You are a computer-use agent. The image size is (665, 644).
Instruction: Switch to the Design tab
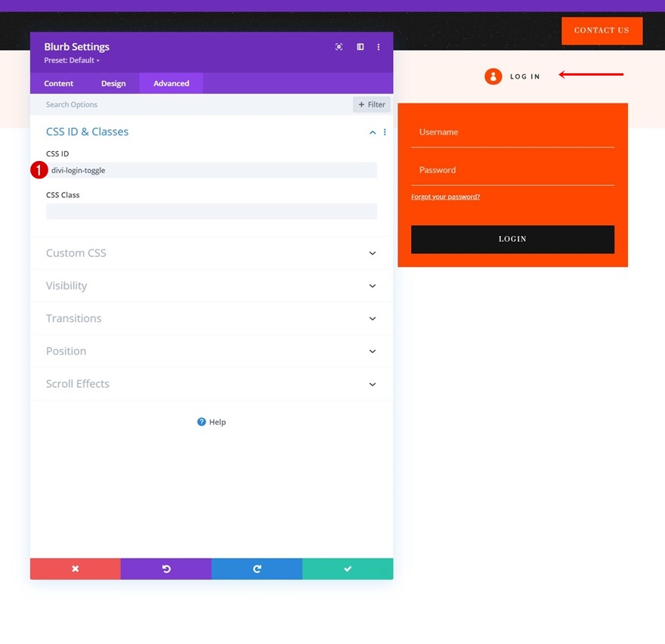tap(113, 83)
